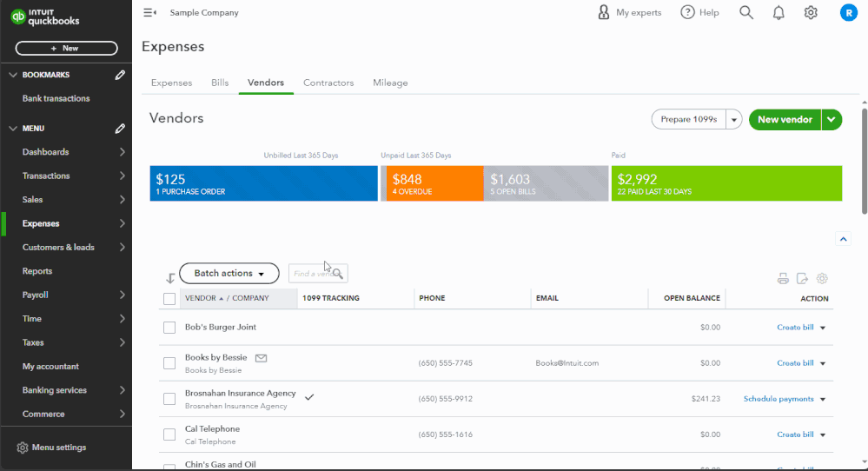Filter by the gray $1,603 open bills bar

tap(546, 183)
